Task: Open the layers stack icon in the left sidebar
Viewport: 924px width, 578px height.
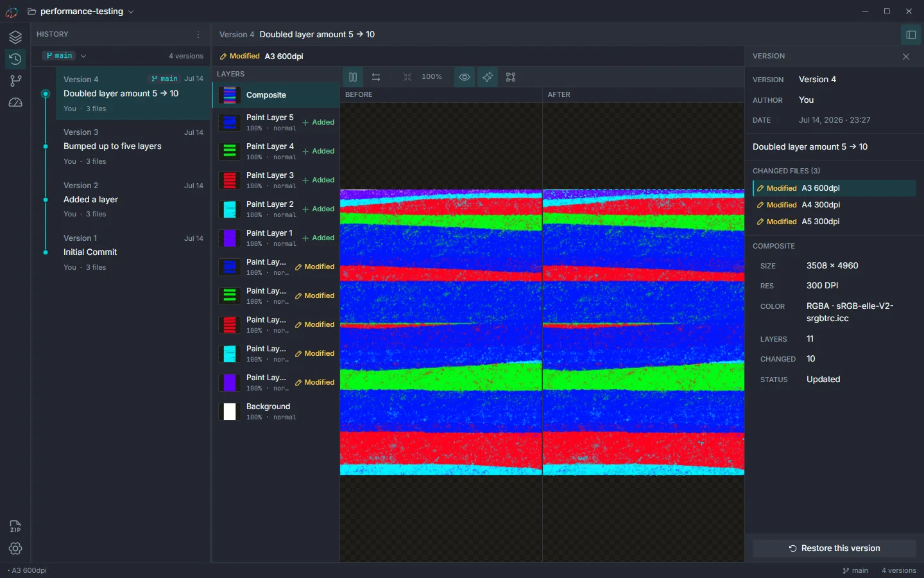Action: [15, 37]
